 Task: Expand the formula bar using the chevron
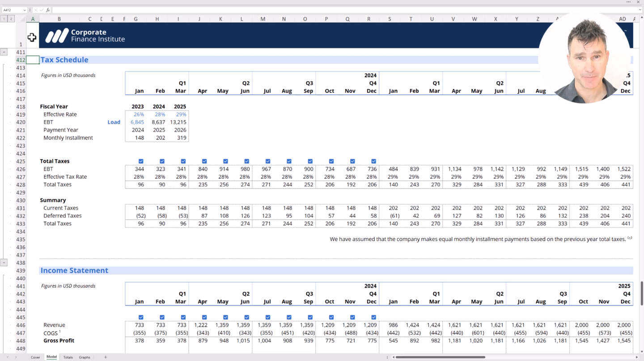point(640,10)
